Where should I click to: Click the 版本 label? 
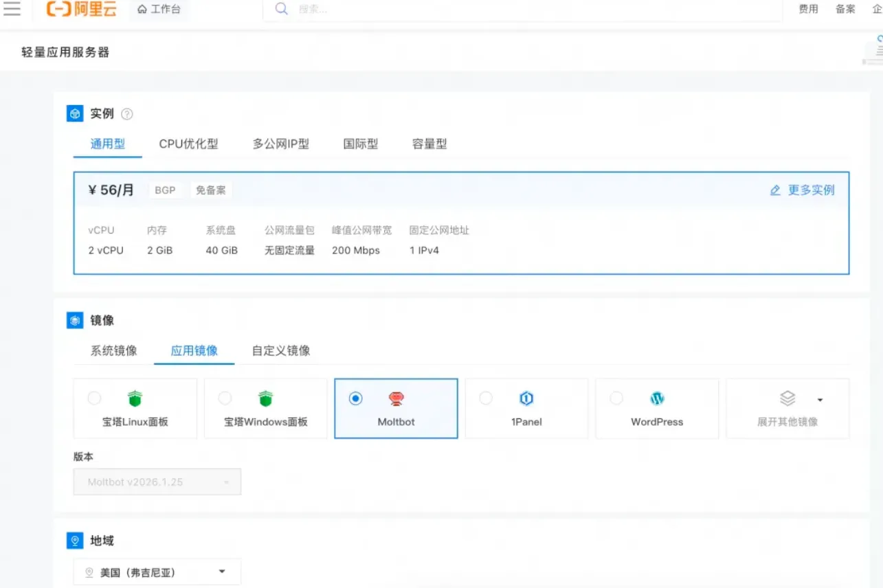[83, 457]
